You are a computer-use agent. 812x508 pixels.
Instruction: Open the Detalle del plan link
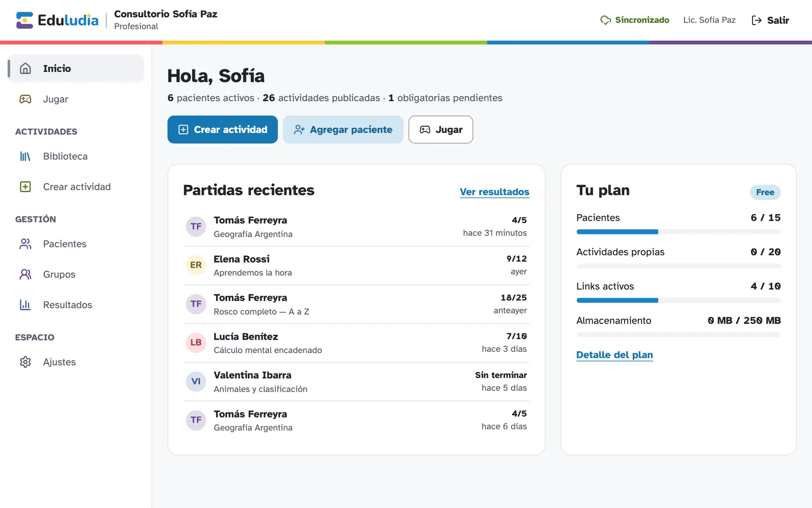[614, 355]
